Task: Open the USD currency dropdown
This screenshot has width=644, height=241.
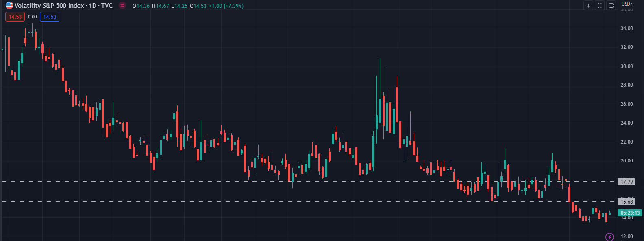Action: (x=627, y=4)
